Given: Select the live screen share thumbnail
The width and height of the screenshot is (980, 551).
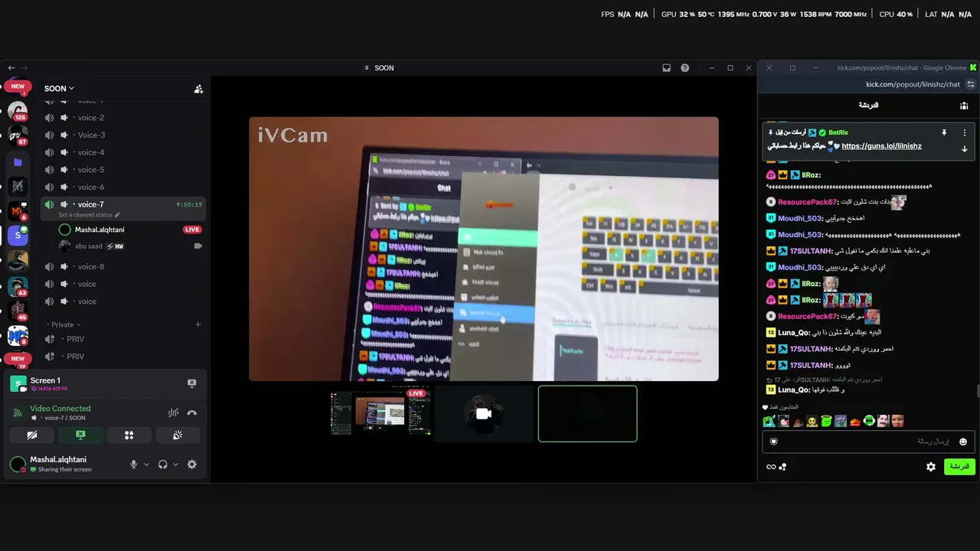Looking at the screenshot, I should [381, 414].
